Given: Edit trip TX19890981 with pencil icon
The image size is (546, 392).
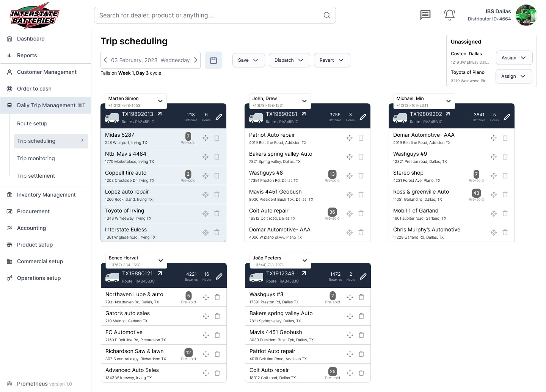Looking at the screenshot, I should pos(363,117).
